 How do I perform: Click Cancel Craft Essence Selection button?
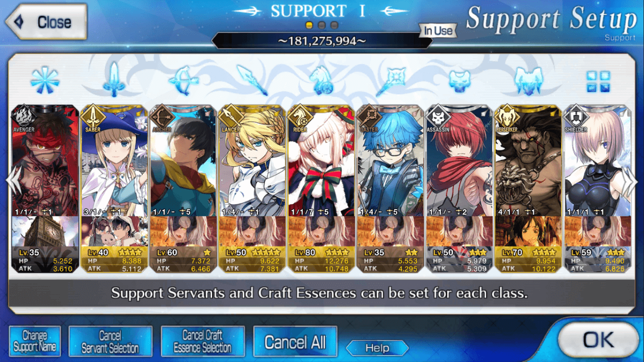point(203,341)
